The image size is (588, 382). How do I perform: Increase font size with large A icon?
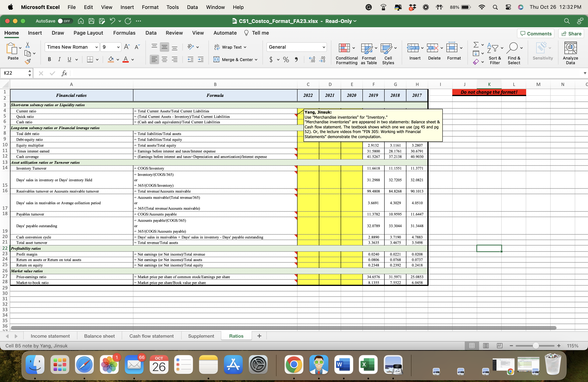pyautogui.click(x=127, y=47)
